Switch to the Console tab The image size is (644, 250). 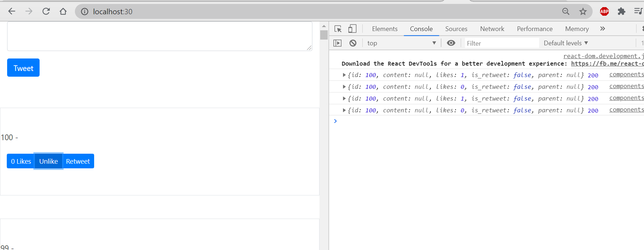tap(421, 29)
